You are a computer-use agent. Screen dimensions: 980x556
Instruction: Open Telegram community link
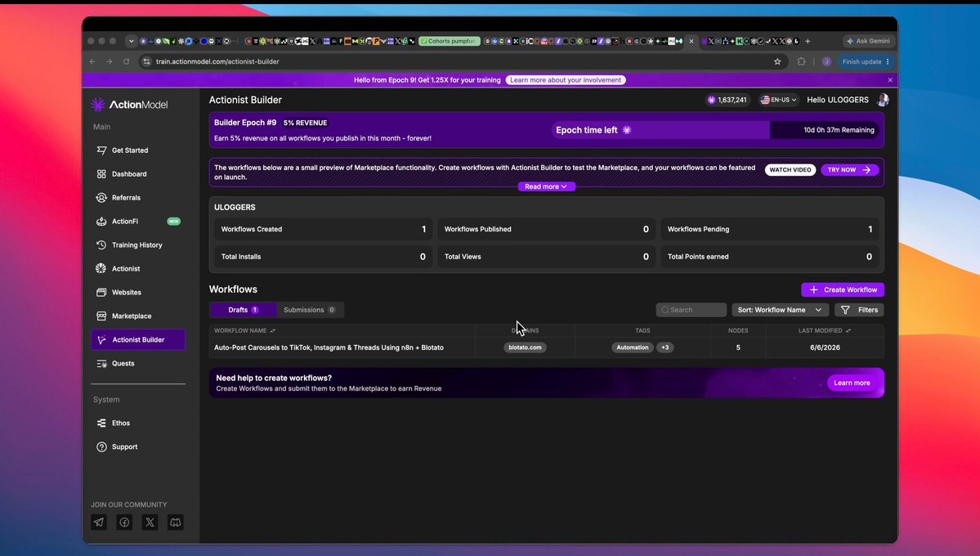pyautogui.click(x=99, y=522)
